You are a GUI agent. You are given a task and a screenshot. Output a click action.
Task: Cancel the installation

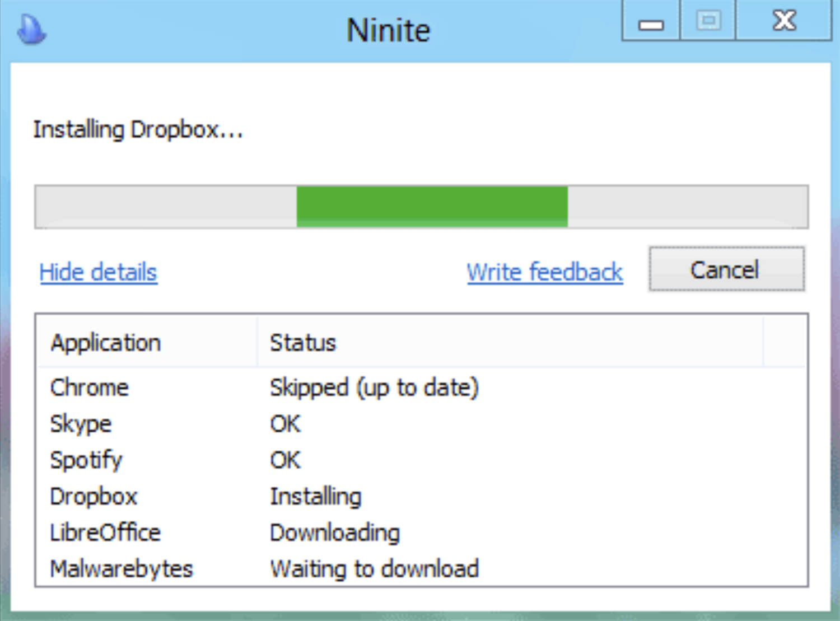tap(726, 269)
